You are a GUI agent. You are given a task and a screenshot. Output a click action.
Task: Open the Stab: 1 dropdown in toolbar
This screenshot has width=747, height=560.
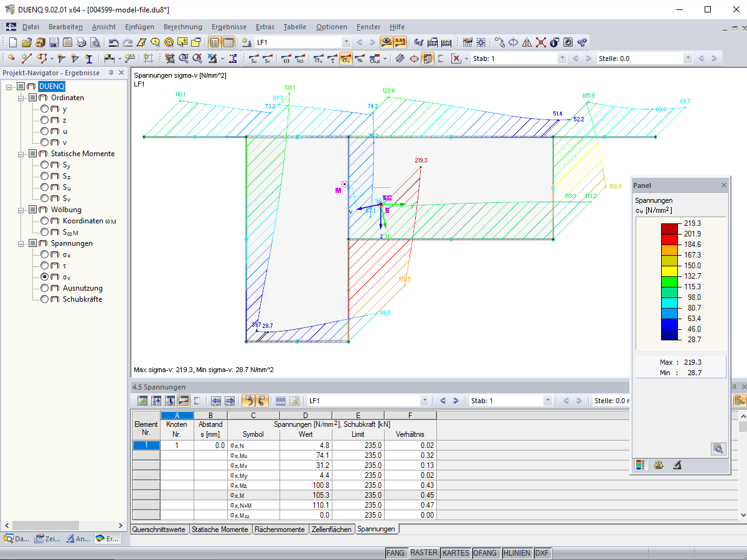click(562, 58)
